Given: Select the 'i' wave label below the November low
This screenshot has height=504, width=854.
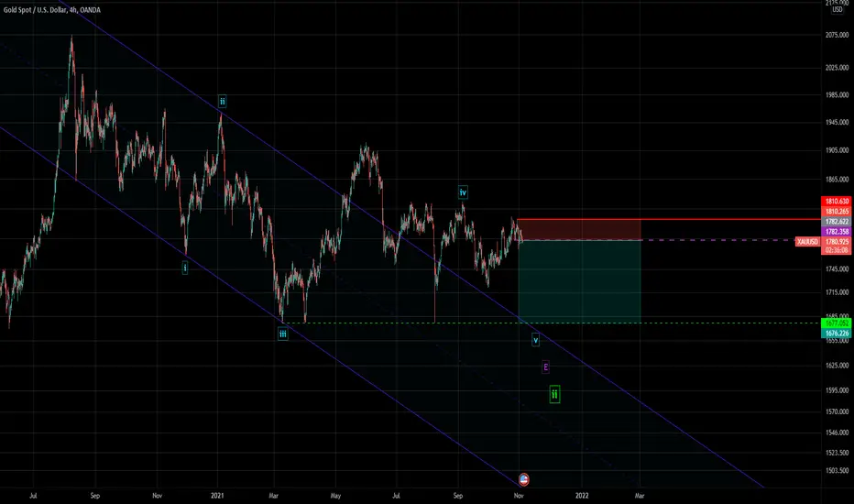Looking at the screenshot, I should [x=185, y=268].
